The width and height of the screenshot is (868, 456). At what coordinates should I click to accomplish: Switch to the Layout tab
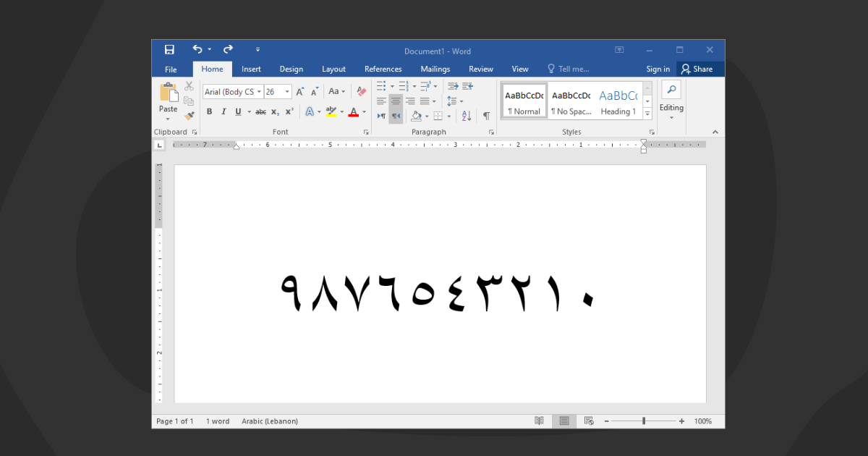tap(333, 69)
